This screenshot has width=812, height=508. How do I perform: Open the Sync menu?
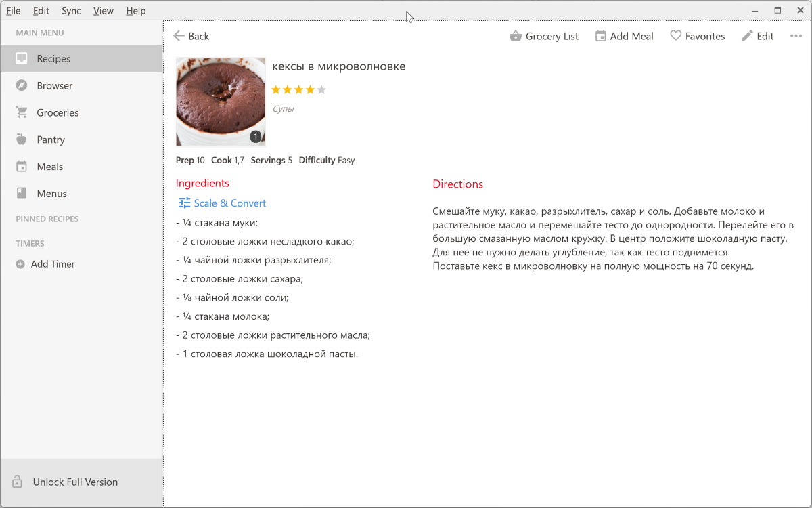(x=71, y=11)
